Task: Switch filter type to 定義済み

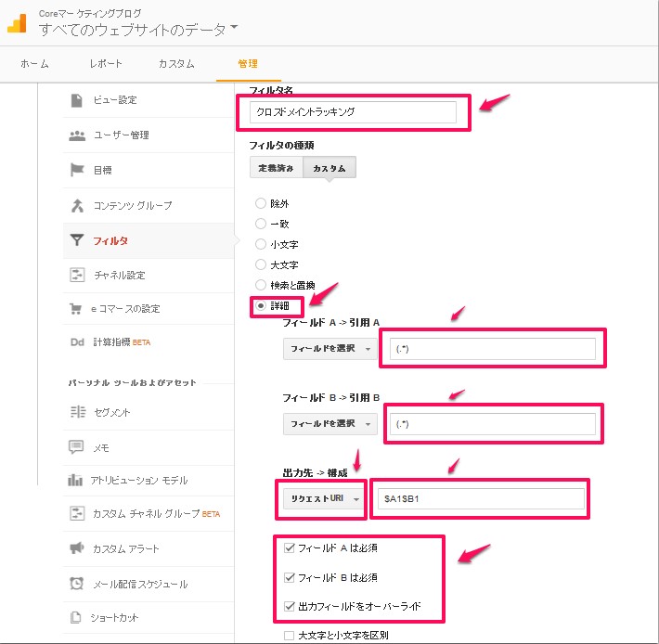Action: click(276, 168)
